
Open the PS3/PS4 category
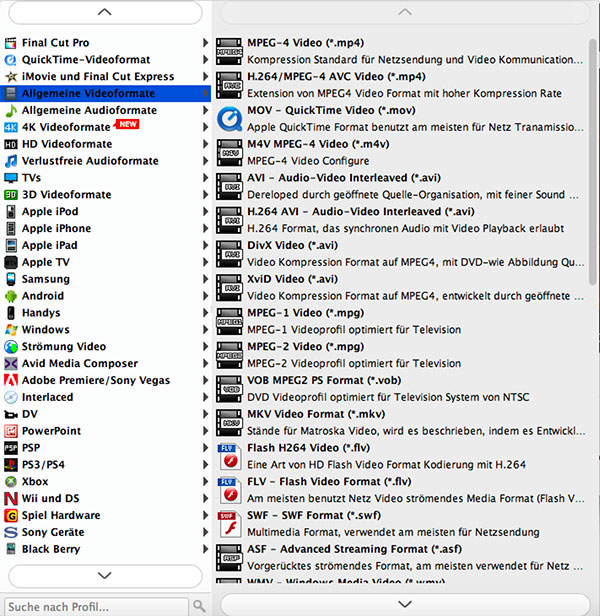pyautogui.click(x=105, y=465)
